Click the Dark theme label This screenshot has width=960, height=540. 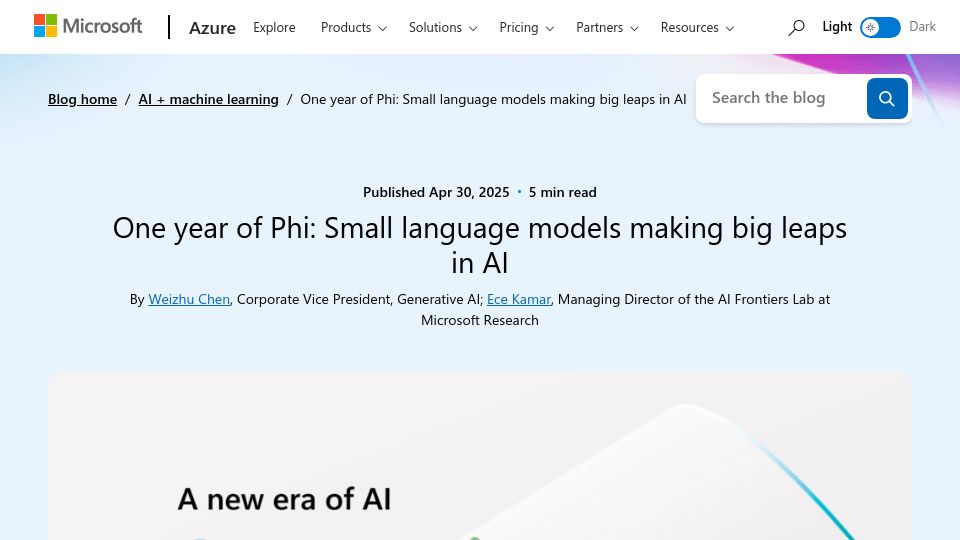[x=922, y=26]
